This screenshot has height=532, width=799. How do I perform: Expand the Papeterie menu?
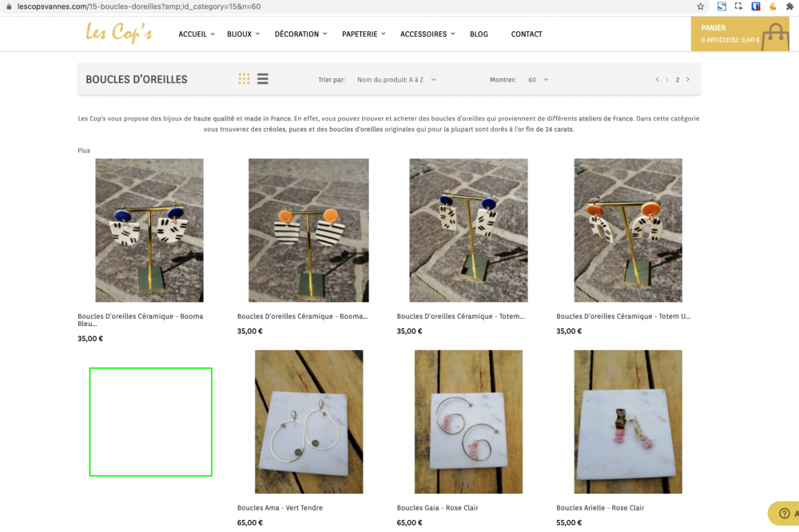click(x=364, y=34)
